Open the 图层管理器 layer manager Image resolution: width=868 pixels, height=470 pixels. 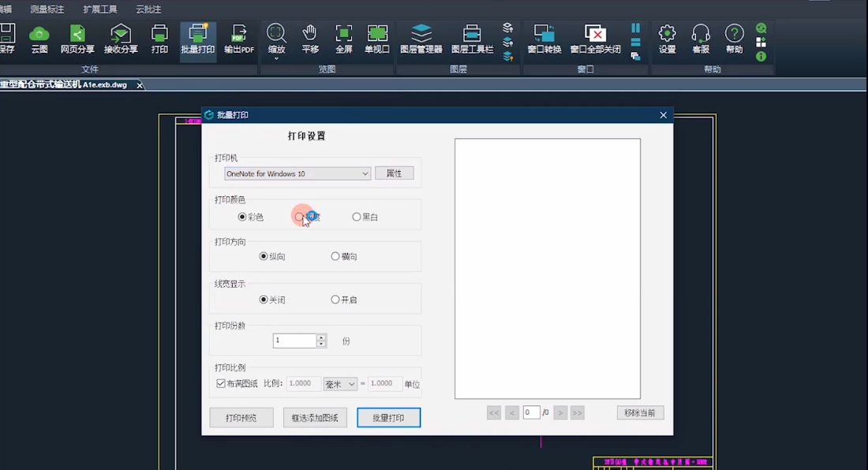pyautogui.click(x=421, y=33)
